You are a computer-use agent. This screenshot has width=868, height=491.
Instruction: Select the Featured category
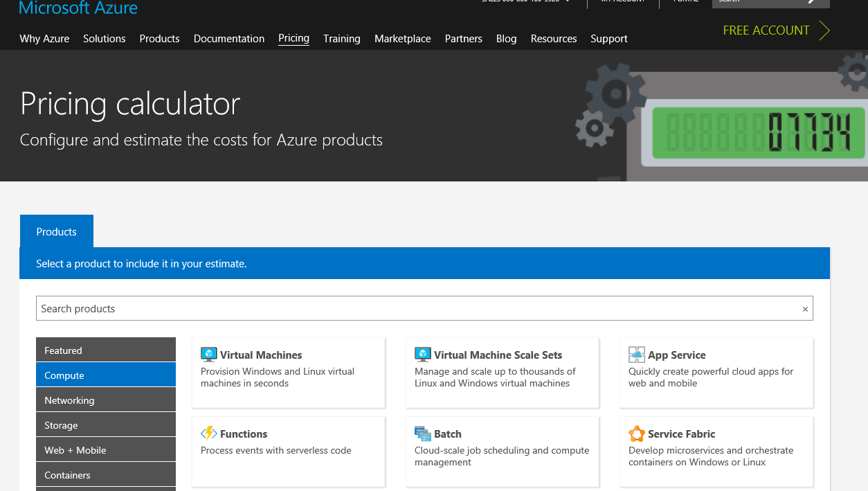point(106,350)
